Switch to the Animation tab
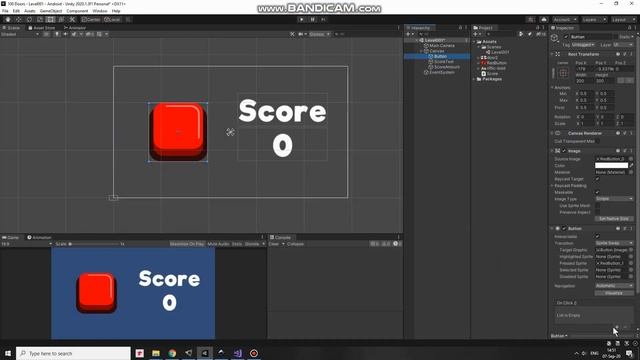This screenshot has width=640, height=360. click(39, 238)
